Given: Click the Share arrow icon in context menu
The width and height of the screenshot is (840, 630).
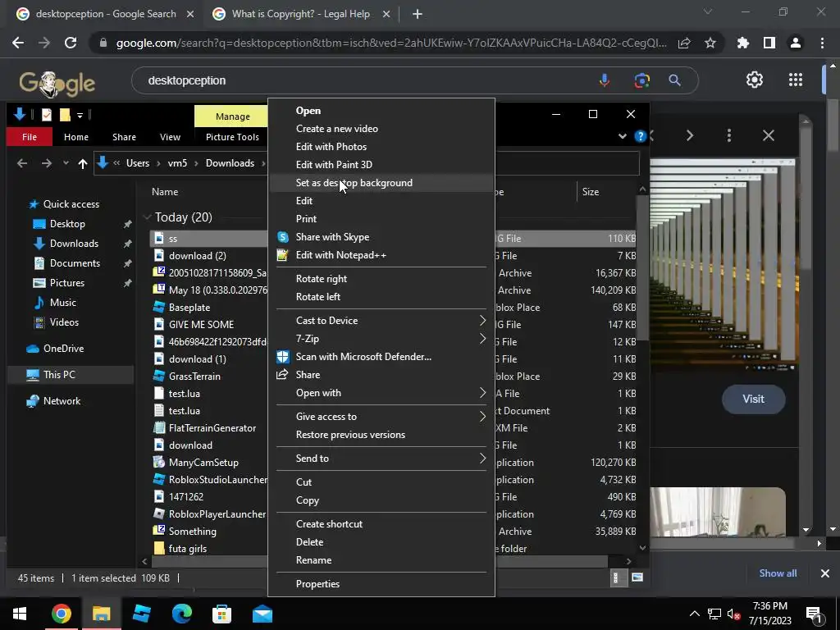Looking at the screenshot, I should pos(282,374).
